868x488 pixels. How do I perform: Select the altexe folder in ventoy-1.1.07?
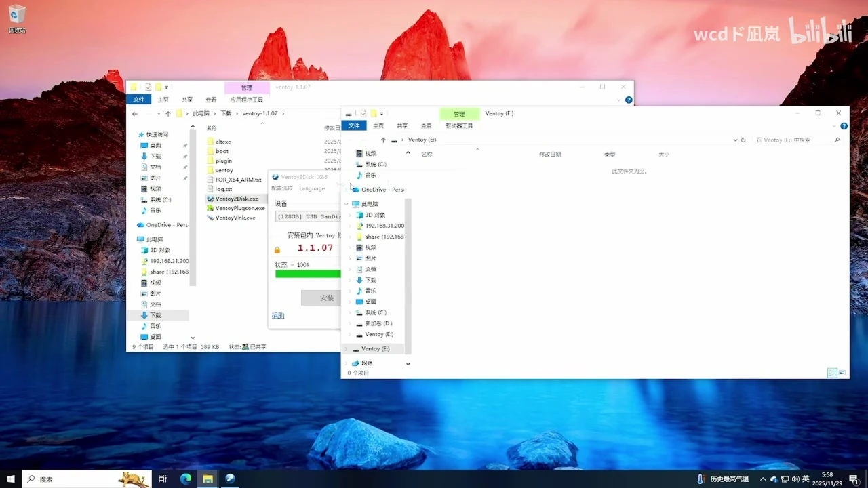point(219,142)
